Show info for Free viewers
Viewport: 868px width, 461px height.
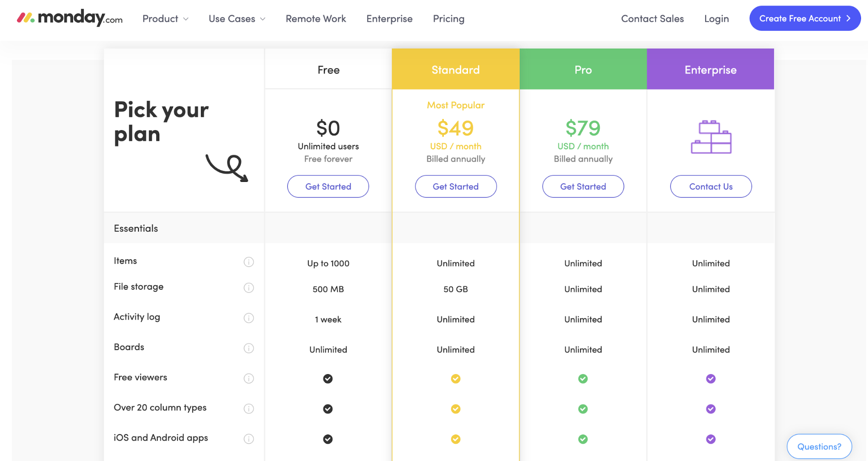pyautogui.click(x=248, y=379)
